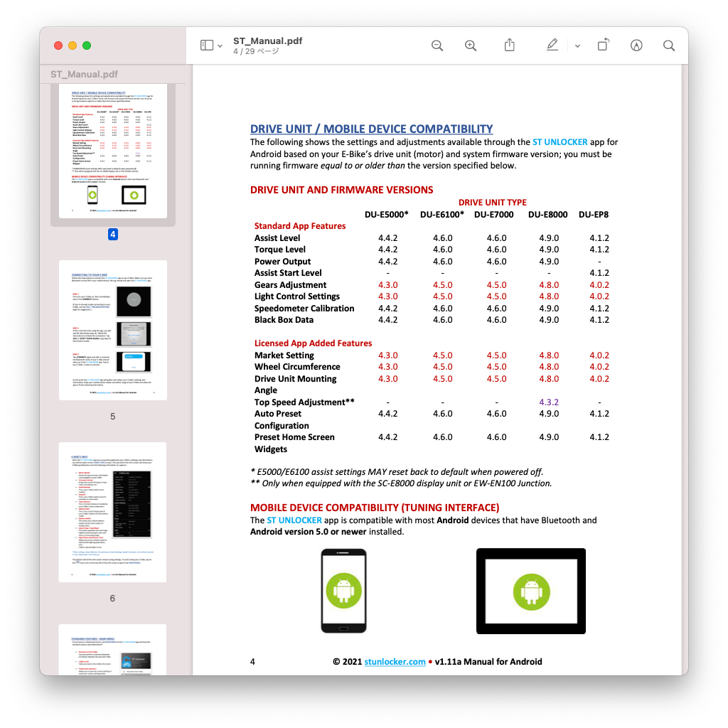
Task: Click the yellow minimize window button
Action: click(73, 45)
